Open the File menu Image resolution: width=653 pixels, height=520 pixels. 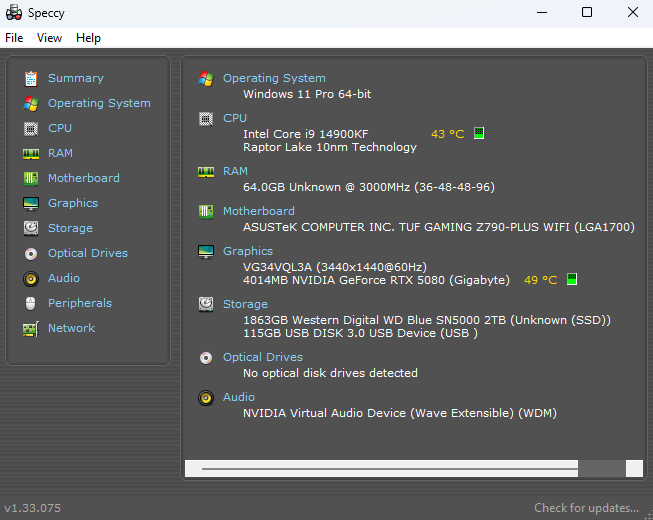pyautogui.click(x=14, y=38)
